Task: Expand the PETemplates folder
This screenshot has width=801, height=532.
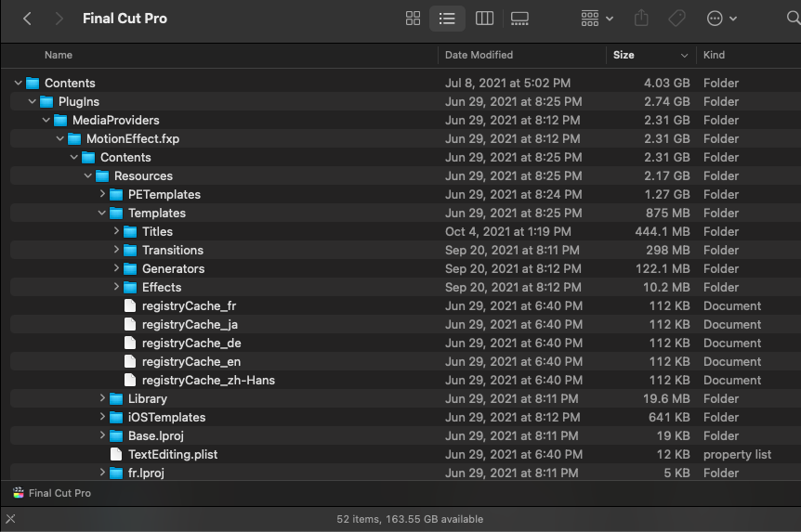Action: (x=102, y=194)
